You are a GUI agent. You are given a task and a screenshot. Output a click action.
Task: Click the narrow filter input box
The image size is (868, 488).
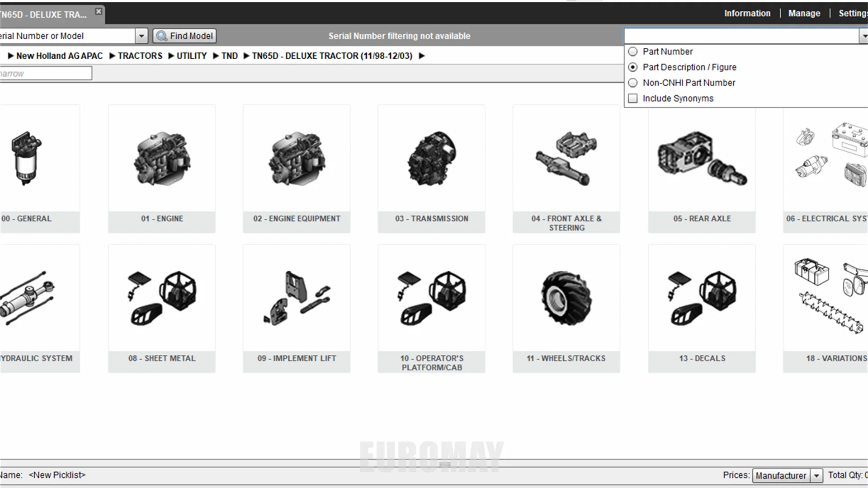pos(45,73)
